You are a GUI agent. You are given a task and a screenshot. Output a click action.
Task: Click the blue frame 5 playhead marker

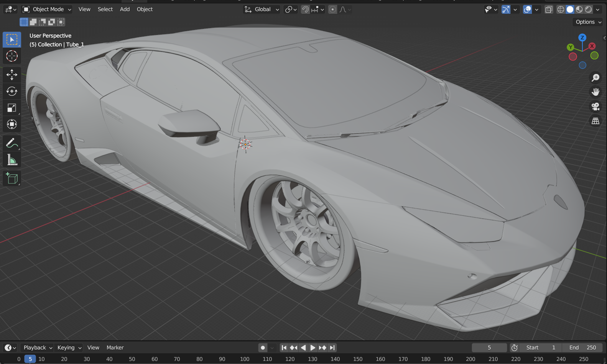(x=30, y=359)
